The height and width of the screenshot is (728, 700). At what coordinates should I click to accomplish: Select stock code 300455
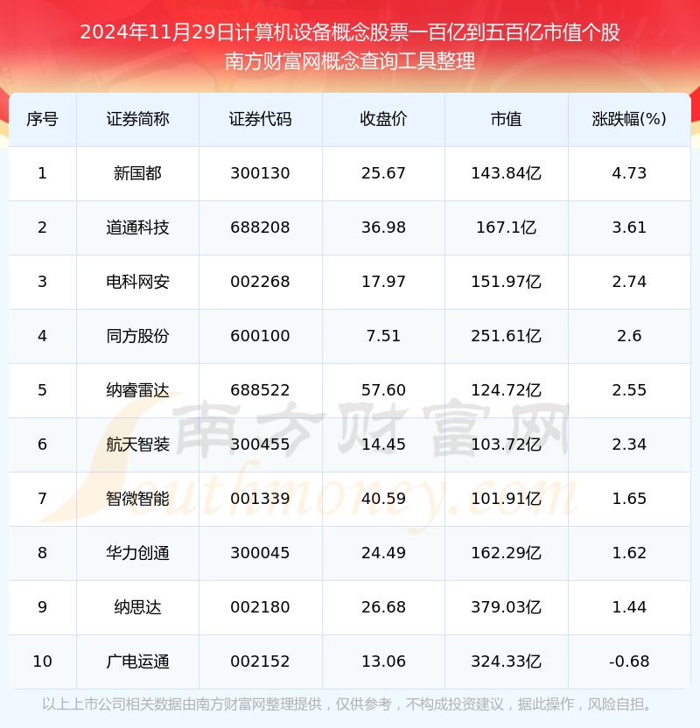tap(260, 444)
